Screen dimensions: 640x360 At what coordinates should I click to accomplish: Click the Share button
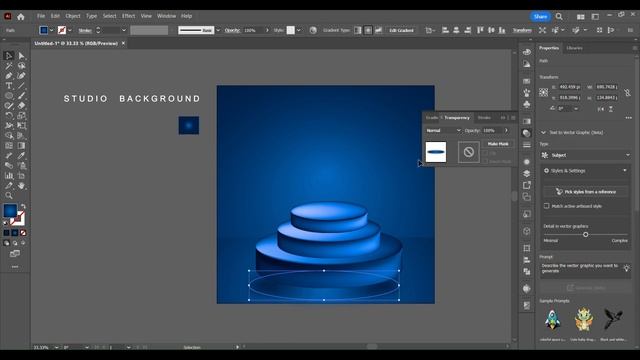[540, 16]
